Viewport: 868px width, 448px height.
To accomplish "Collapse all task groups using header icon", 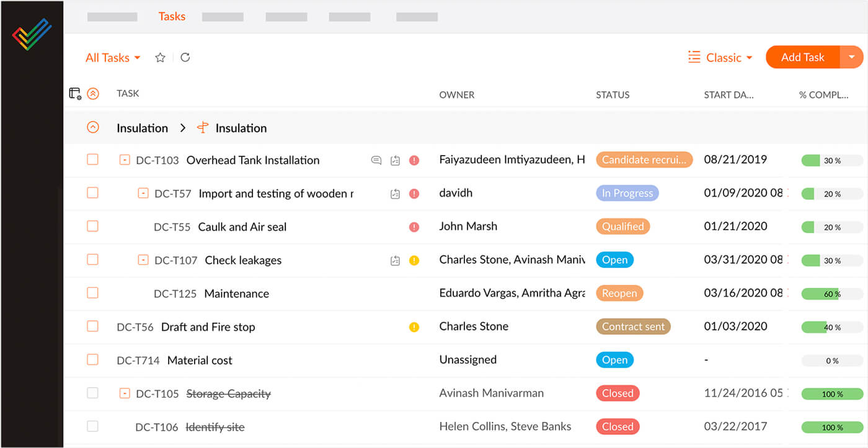I will [93, 94].
